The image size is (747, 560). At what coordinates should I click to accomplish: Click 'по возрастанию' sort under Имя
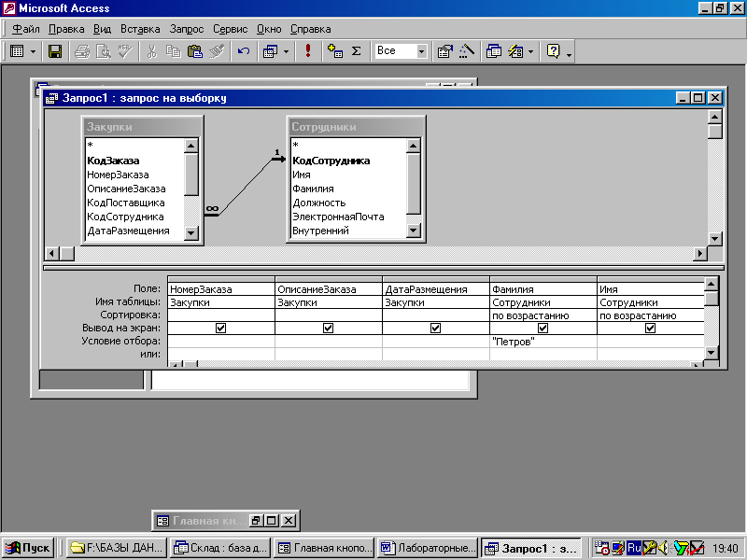tap(650, 315)
